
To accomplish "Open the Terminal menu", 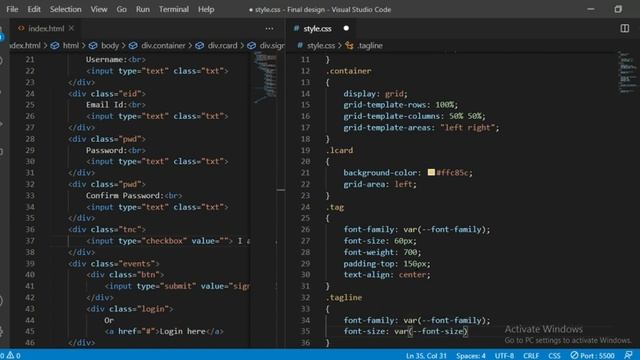I will point(174,9).
